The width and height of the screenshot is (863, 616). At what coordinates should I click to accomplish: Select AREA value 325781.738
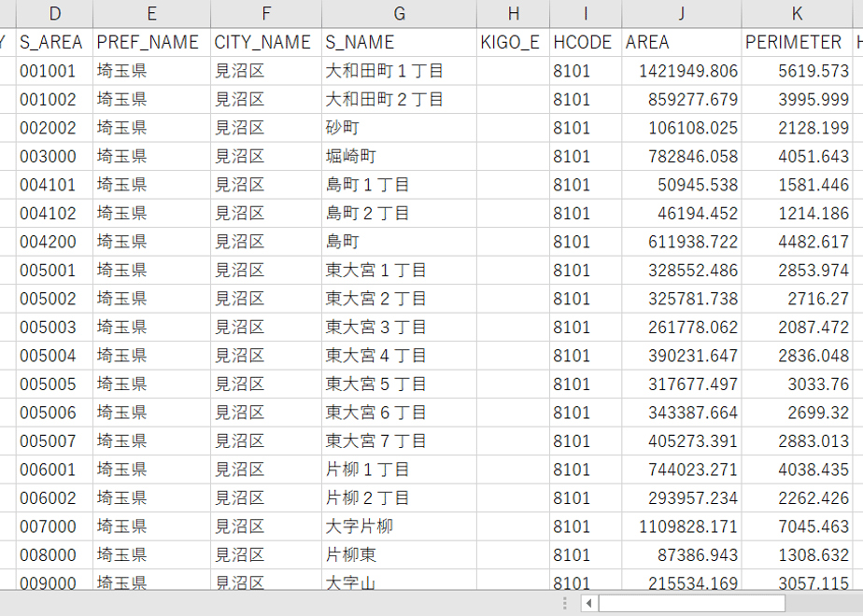point(682,299)
